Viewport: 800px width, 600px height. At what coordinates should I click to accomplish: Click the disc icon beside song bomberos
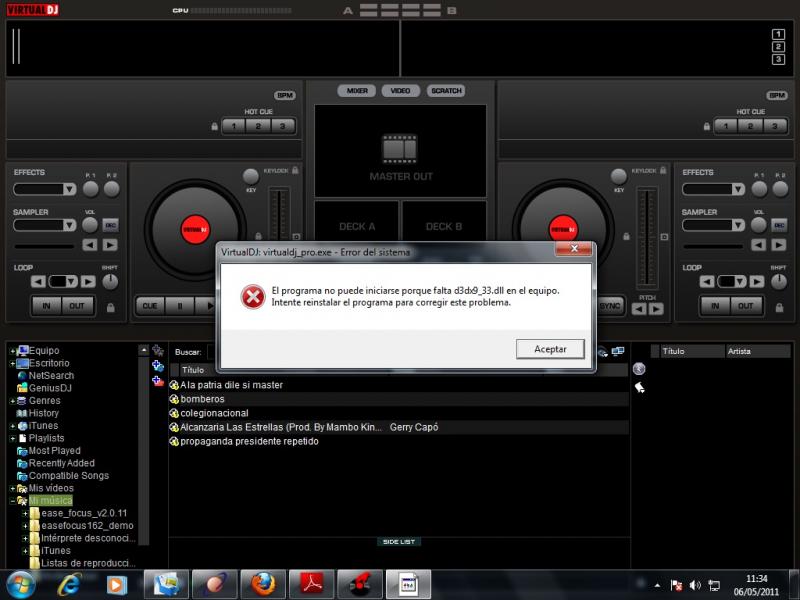tap(174, 399)
